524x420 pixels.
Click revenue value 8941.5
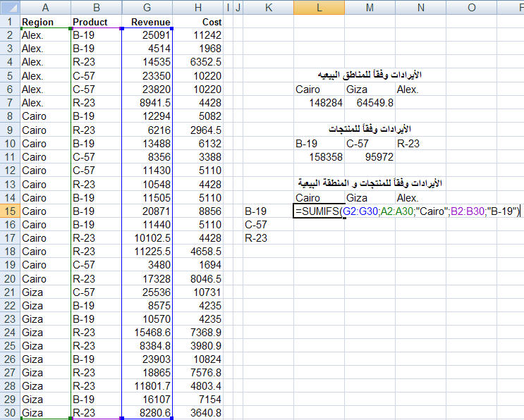pyautogui.click(x=154, y=102)
